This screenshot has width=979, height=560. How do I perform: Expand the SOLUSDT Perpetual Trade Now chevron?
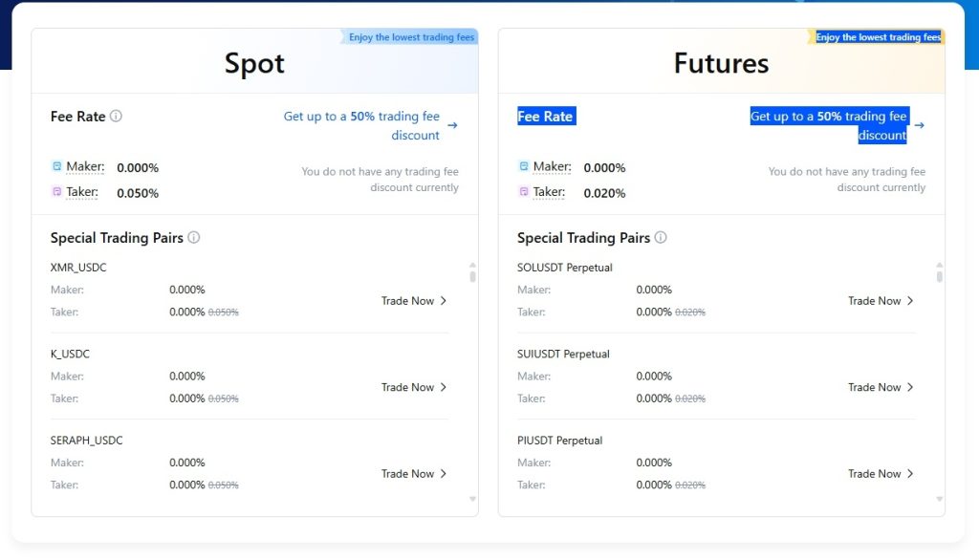pyautogui.click(x=912, y=300)
